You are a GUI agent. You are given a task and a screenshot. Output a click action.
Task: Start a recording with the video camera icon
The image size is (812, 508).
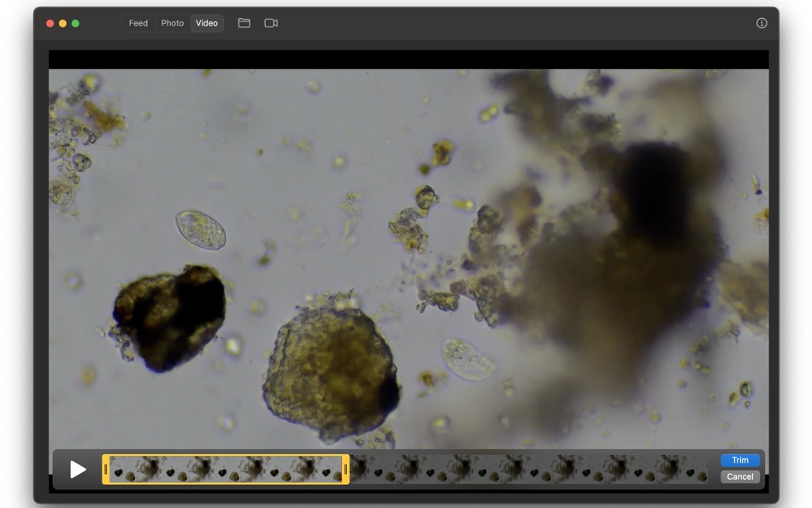click(271, 23)
